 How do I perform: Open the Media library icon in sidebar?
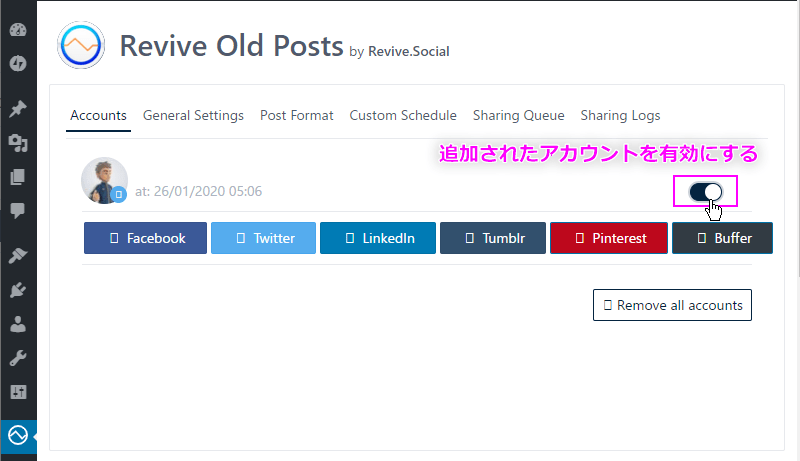18,143
